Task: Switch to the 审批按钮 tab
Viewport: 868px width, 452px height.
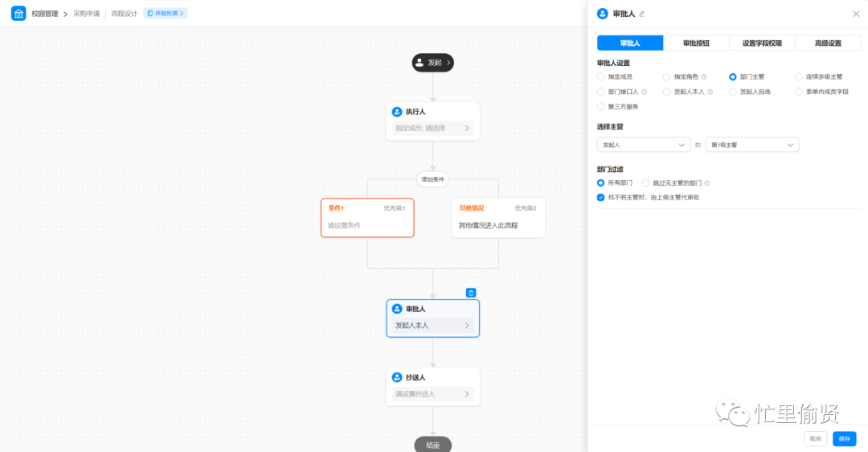Action: [x=696, y=43]
